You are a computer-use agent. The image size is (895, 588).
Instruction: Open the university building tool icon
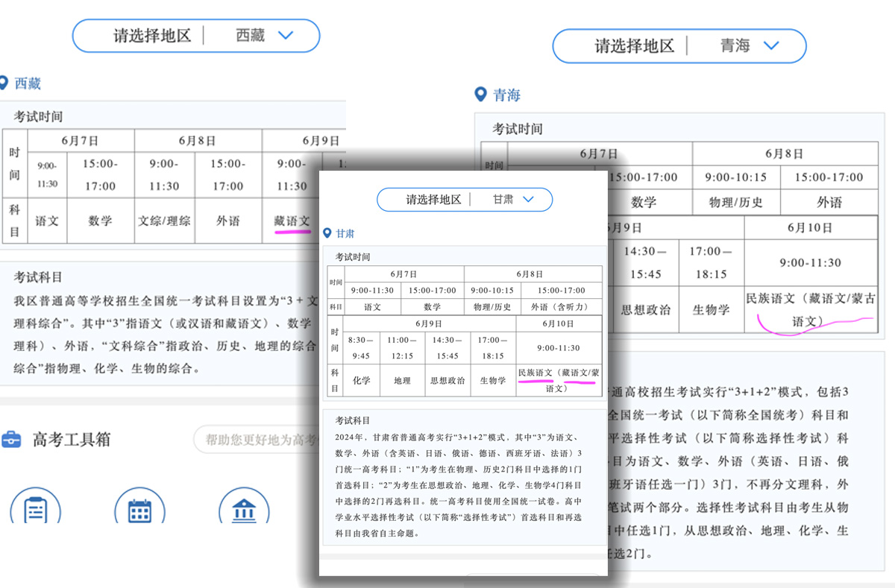point(244,510)
